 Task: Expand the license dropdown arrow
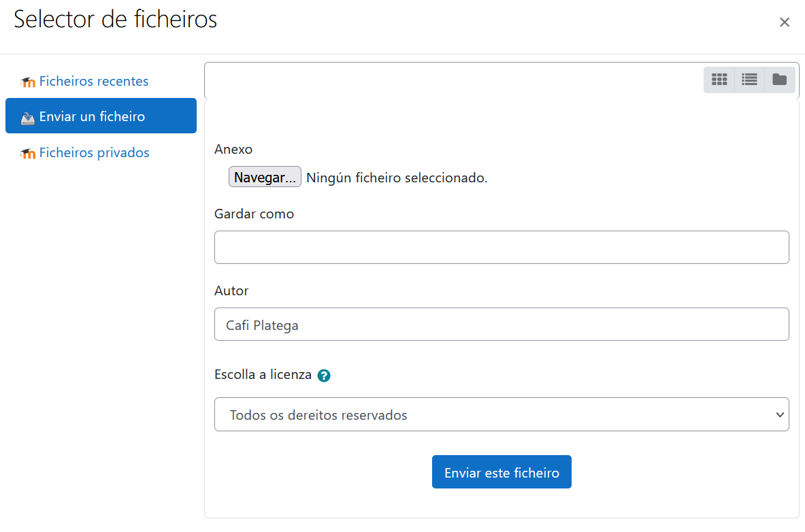780,414
